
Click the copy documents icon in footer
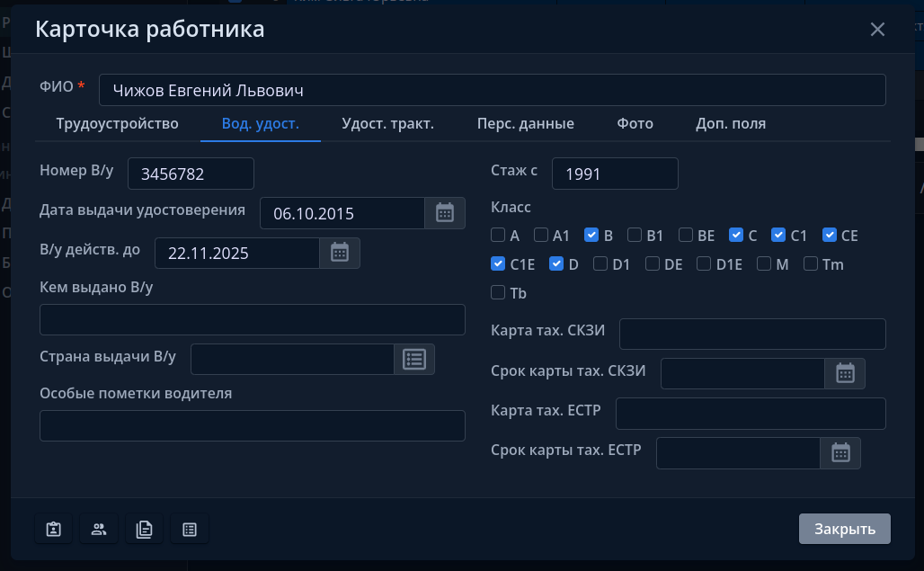coord(144,530)
